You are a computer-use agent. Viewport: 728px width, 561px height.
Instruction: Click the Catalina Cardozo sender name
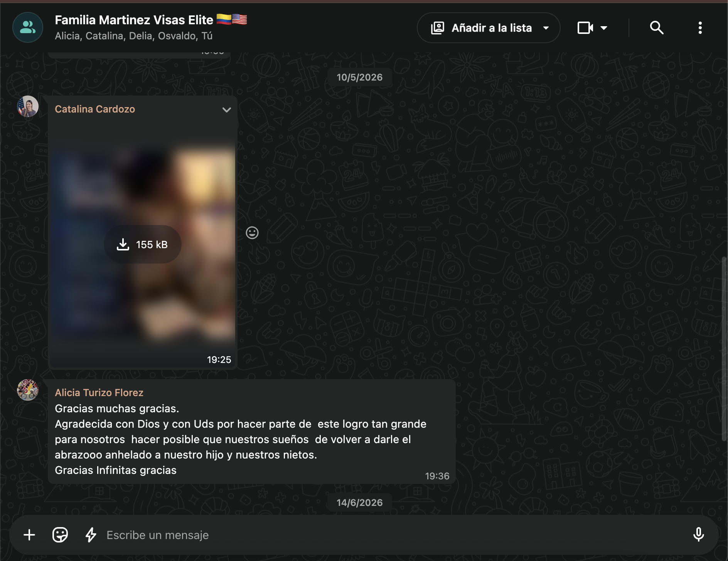click(x=95, y=109)
